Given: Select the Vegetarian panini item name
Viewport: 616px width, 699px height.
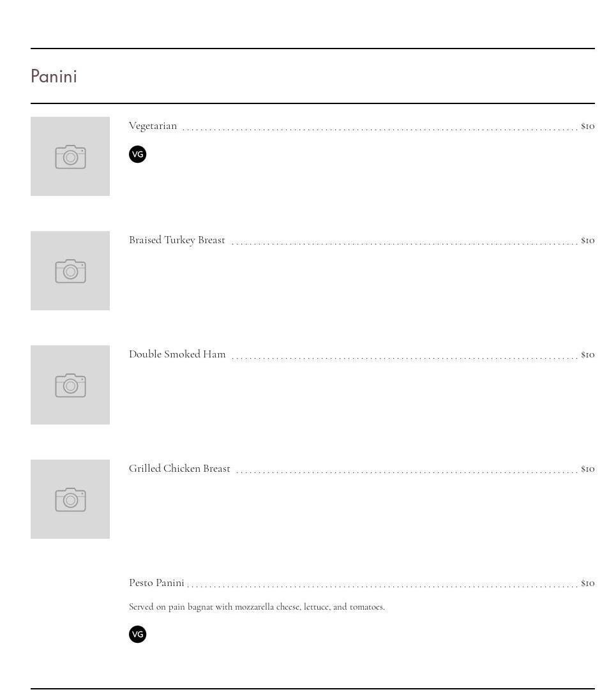Looking at the screenshot, I should click(153, 126).
